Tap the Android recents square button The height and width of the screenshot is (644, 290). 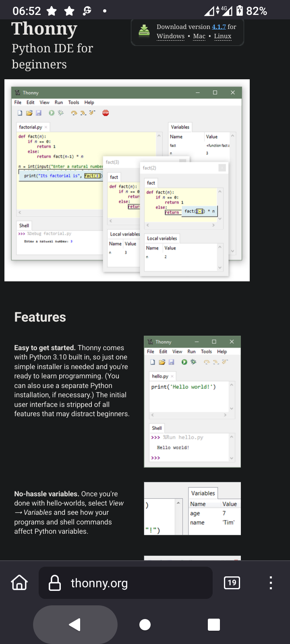tap(214, 625)
